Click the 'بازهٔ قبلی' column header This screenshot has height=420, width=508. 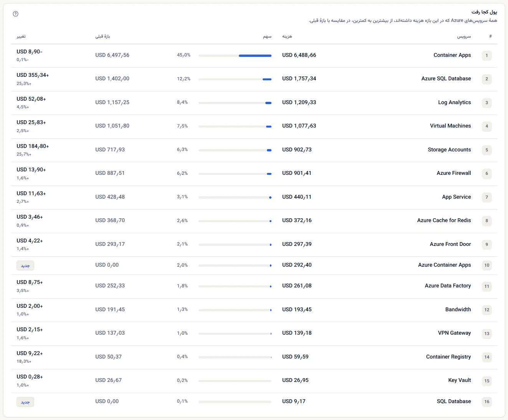pyautogui.click(x=103, y=37)
